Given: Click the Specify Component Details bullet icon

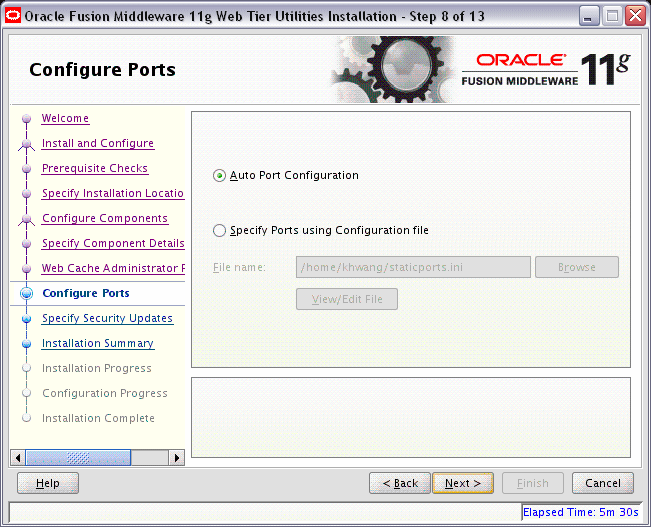Looking at the screenshot, I should 27,243.
